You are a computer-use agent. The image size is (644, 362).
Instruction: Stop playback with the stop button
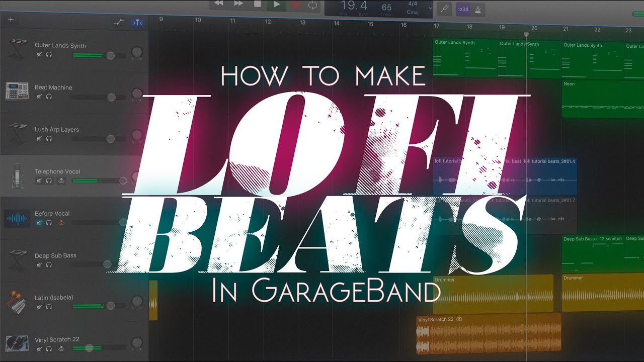click(257, 4)
